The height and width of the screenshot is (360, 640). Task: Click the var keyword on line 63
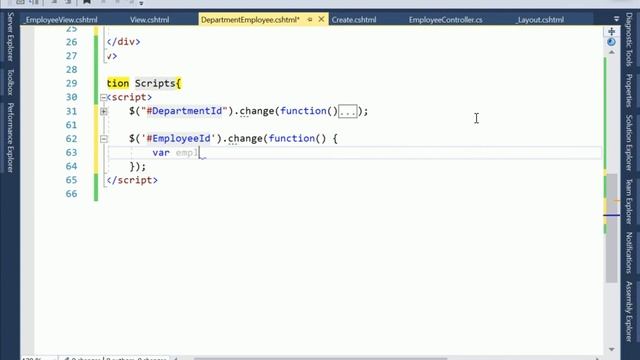[161, 153]
